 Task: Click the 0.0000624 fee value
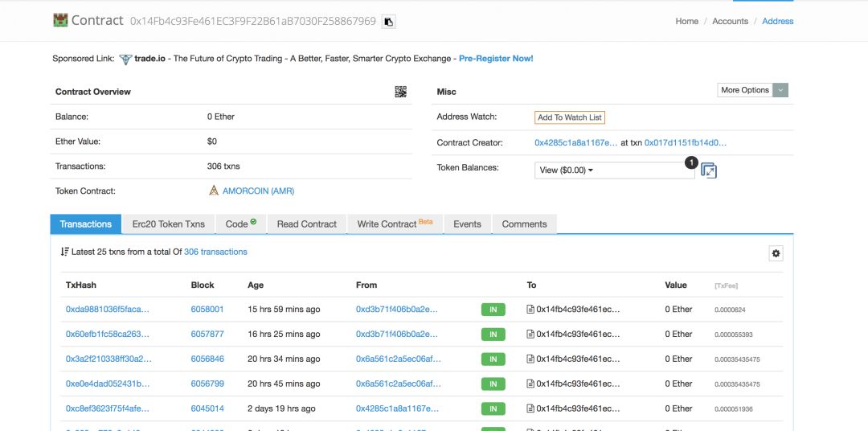click(x=730, y=310)
